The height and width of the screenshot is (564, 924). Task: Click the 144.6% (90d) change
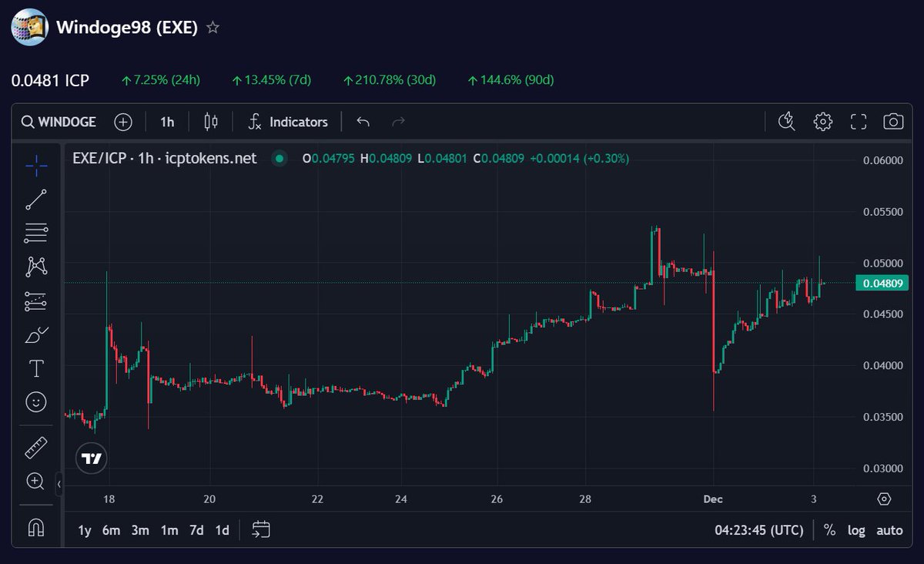511,80
